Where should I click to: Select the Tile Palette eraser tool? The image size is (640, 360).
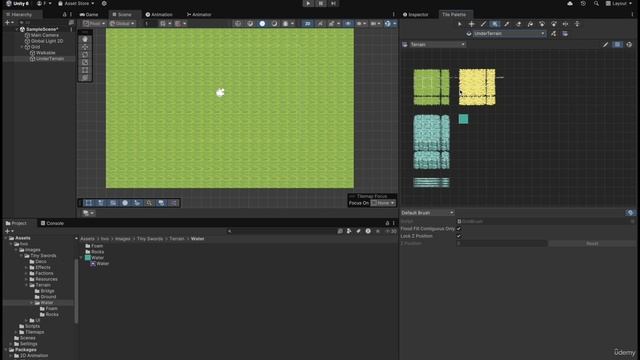point(518,24)
